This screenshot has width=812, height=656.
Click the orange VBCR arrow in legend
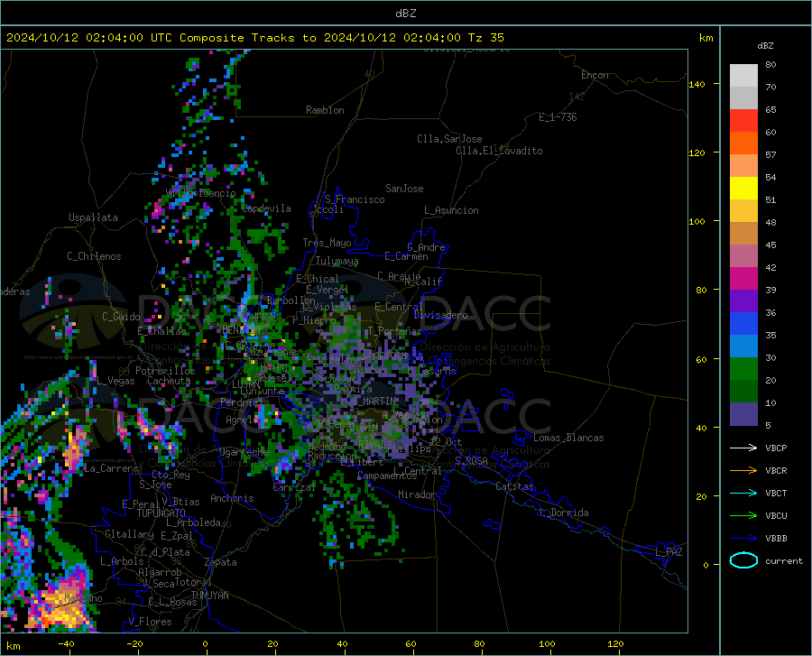[x=743, y=471]
